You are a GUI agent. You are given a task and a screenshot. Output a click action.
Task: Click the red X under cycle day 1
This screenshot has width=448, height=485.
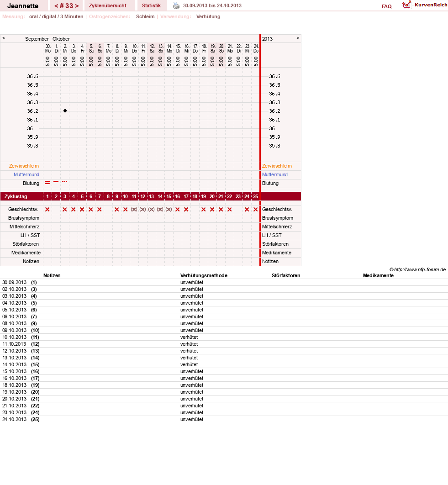pyautogui.click(x=47, y=210)
